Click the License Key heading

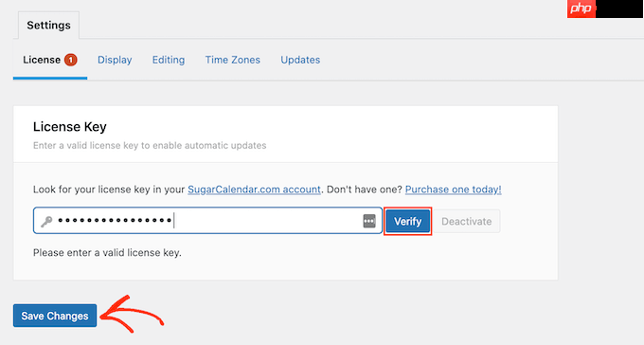pos(70,127)
